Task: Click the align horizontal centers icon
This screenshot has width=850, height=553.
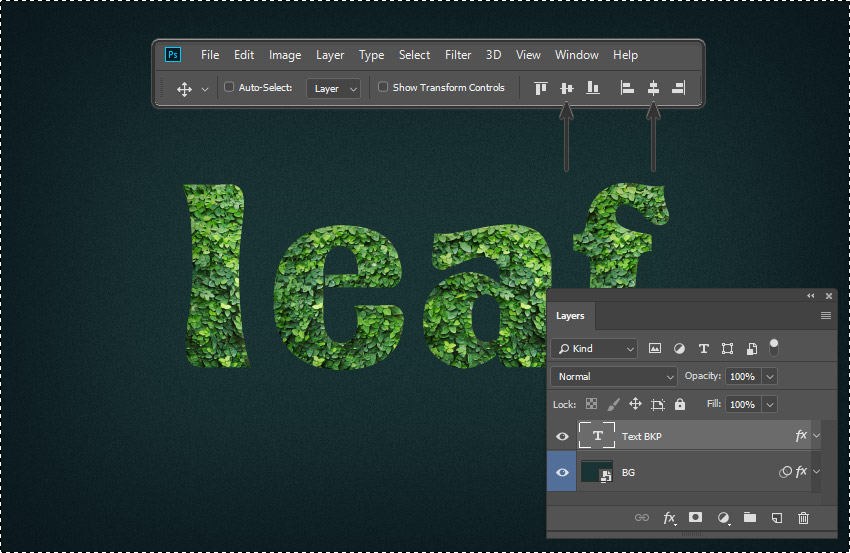Action: coord(653,88)
